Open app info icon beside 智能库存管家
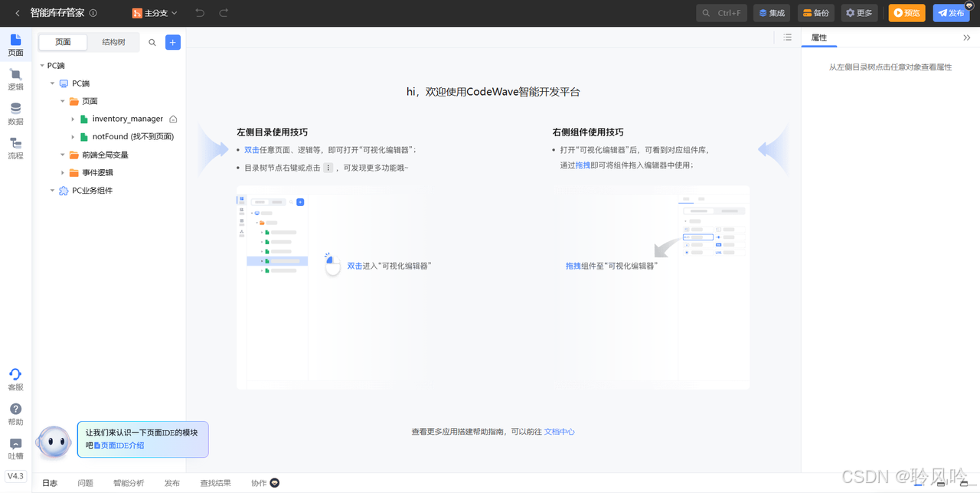This screenshot has height=493, width=980. pyautogui.click(x=93, y=13)
